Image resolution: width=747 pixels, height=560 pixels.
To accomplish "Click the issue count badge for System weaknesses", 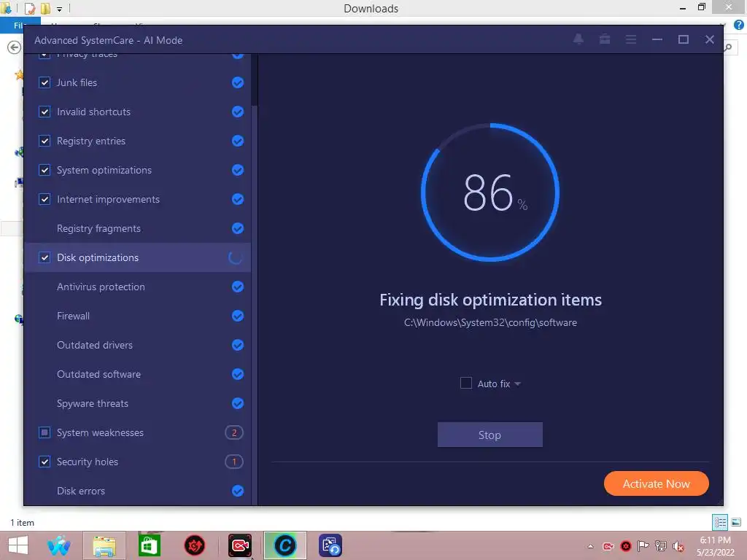I will pyautogui.click(x=234, y=432).
